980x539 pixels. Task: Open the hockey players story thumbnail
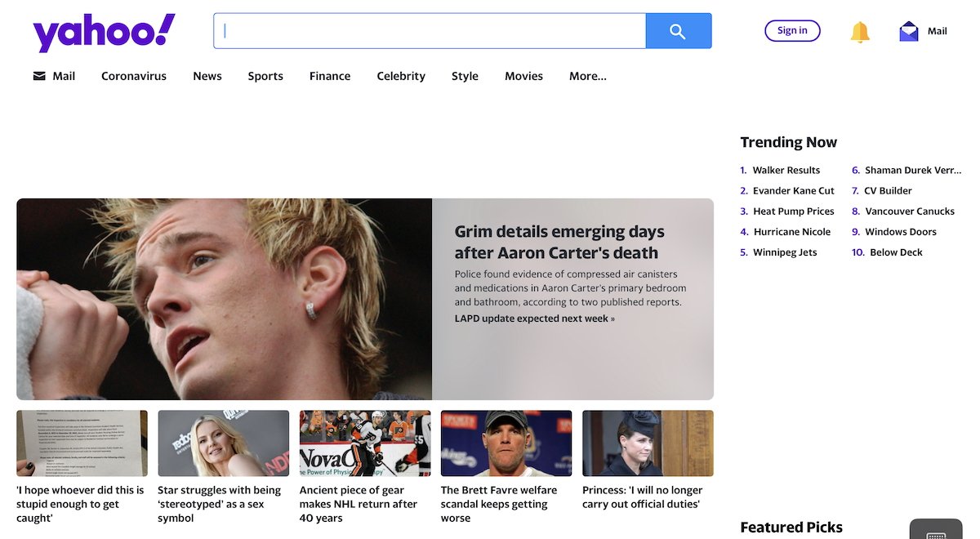[x=365, y=443]
